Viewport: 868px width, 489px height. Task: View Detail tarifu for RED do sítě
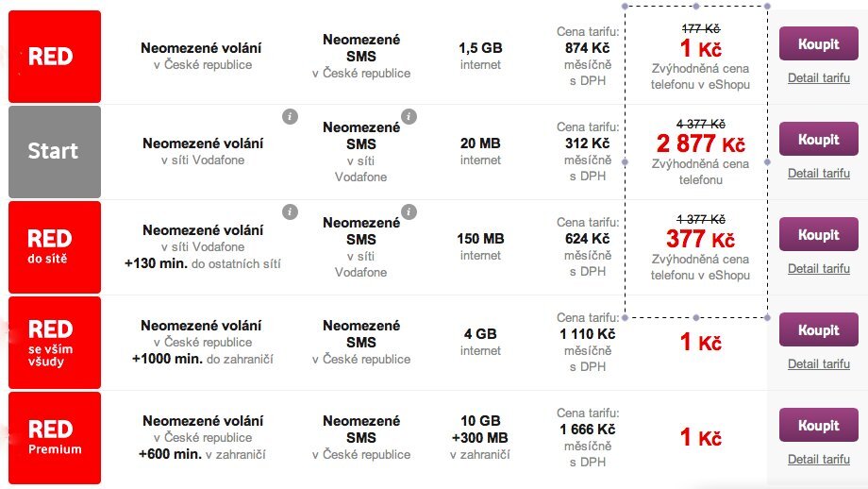pyautogui.click(x=818, y=268)
